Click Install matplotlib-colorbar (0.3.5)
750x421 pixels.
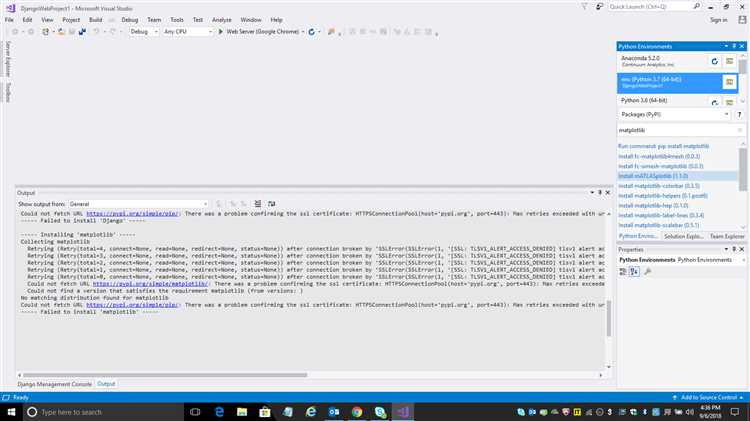pyautogui.click(x=659, y=186)
